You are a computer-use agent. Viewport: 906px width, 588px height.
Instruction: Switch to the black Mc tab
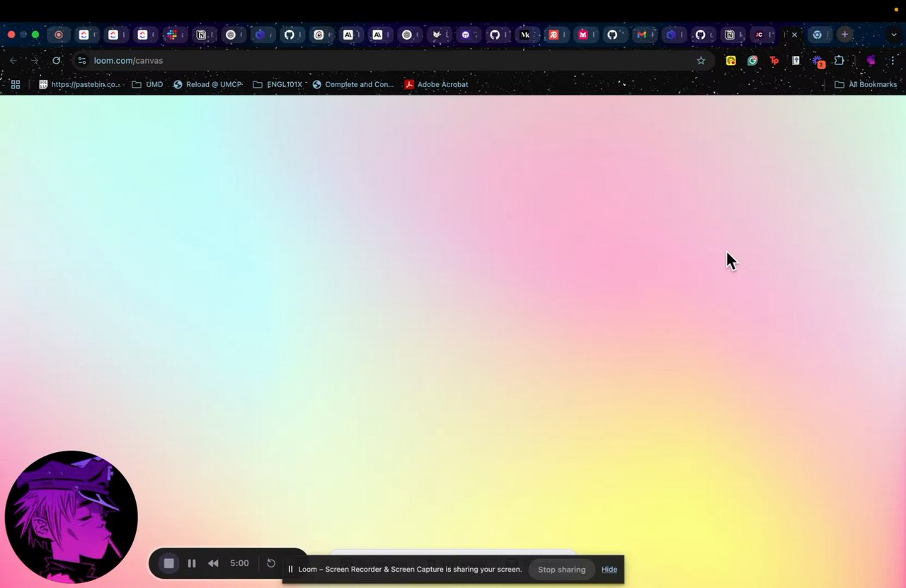527,35
